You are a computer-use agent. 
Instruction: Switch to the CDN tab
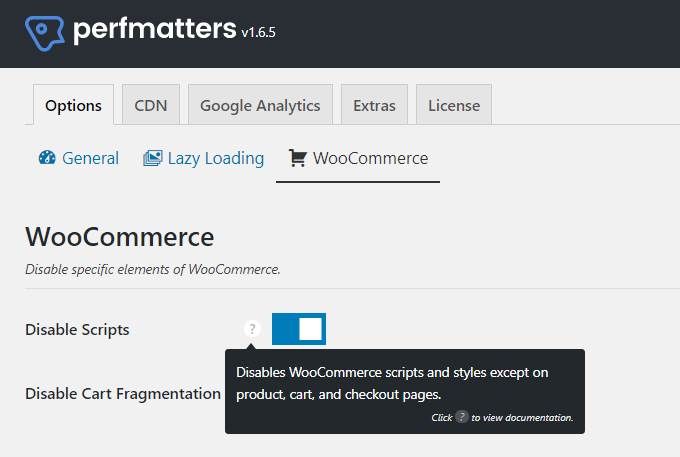(x=150, y=105)
